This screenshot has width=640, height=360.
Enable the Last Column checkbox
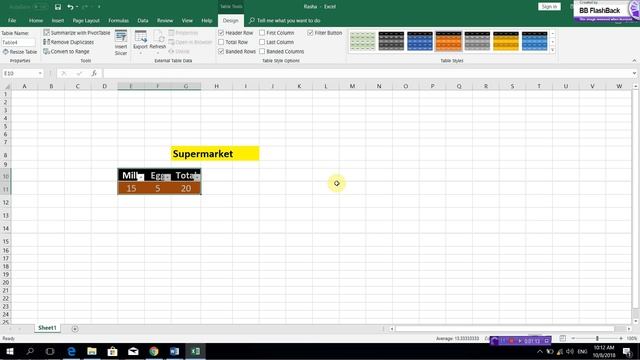(x=262, y=42)
